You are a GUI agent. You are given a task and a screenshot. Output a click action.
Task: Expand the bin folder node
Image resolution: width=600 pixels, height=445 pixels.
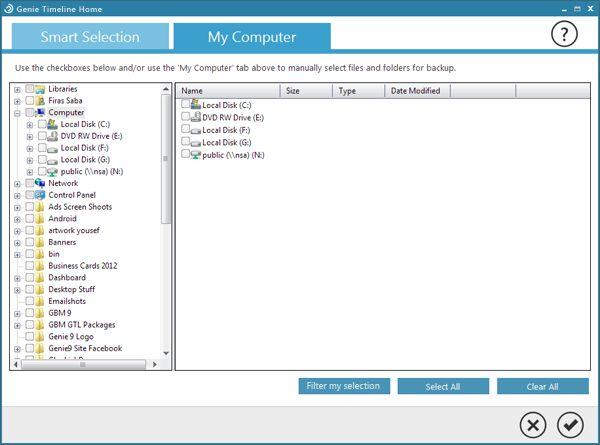[17, 255]
